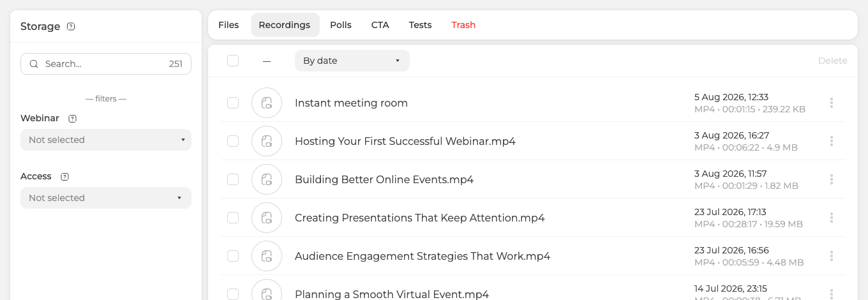Switch to the Polls tab
Viewport: 868px width, 300px height.
(341, 25)
